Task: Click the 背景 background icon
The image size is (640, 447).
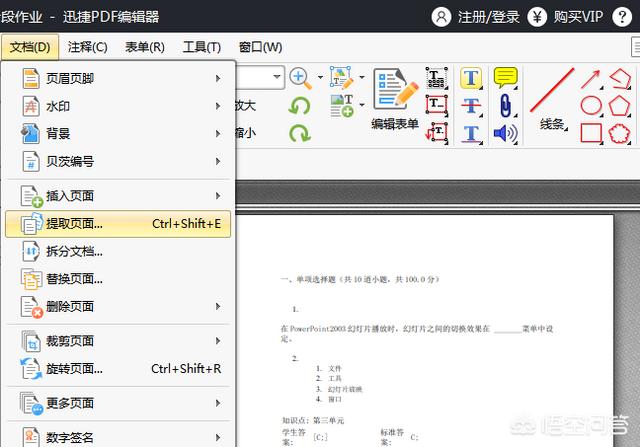Action: (30, 134)
